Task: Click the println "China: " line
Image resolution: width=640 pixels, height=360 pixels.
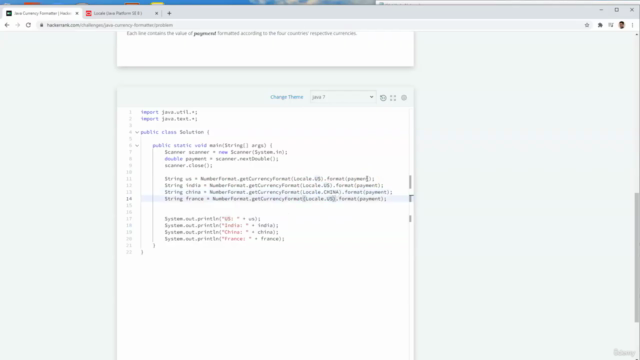Action: click(x=221, y=232)
